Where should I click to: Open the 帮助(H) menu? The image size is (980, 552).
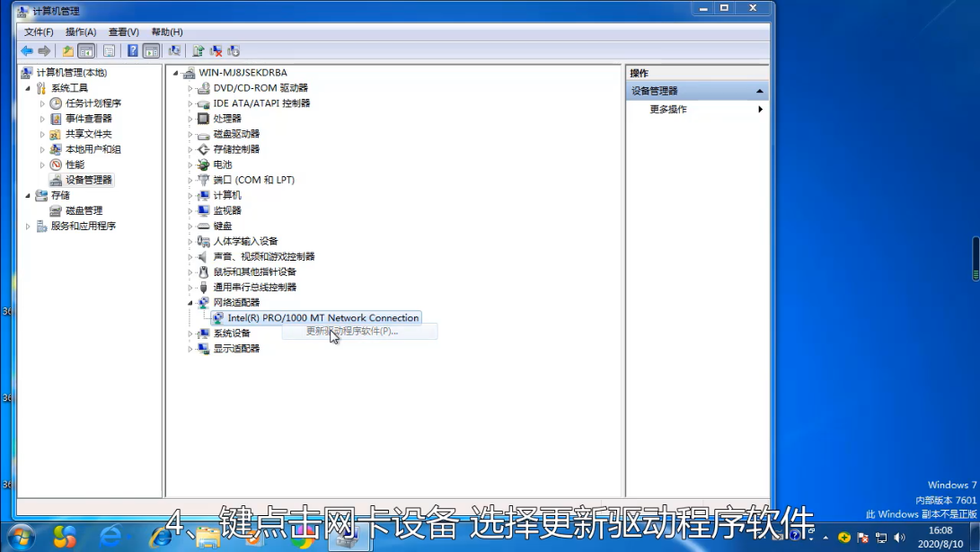pyautogui.click(x=167, y=32)
